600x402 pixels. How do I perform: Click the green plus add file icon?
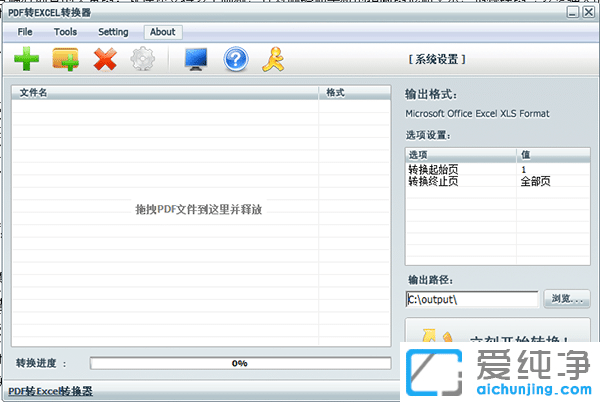pos(26,59)
